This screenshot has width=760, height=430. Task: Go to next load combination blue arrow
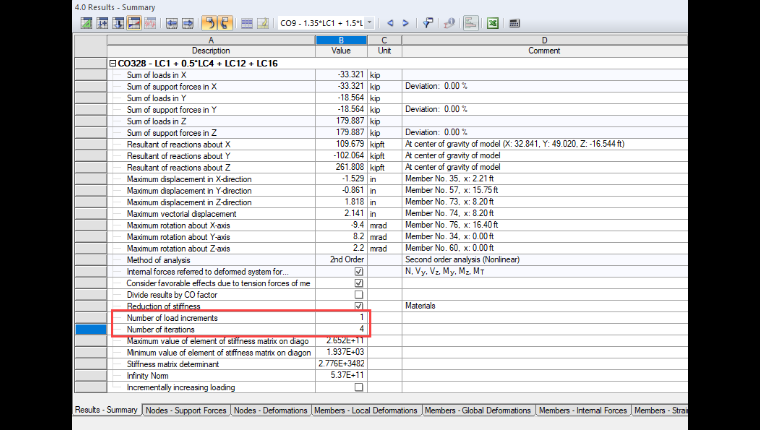pyautogui.click(x=405, y=23)
